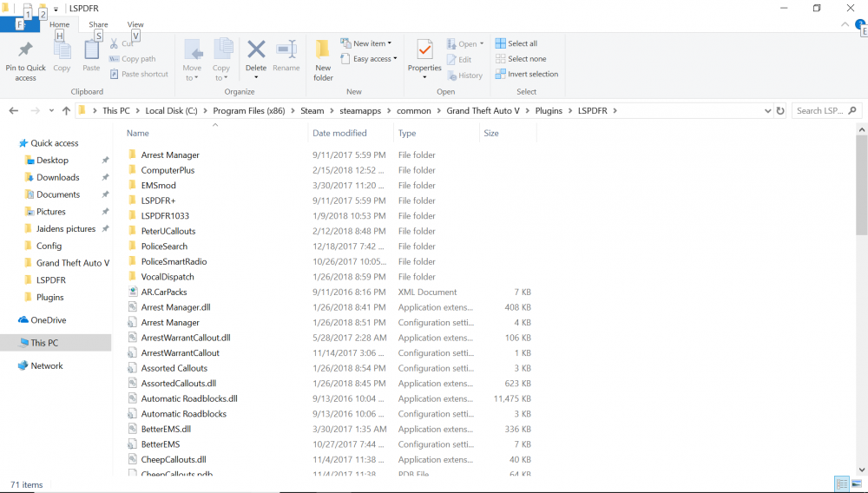Go back with the back arrow

14,110
